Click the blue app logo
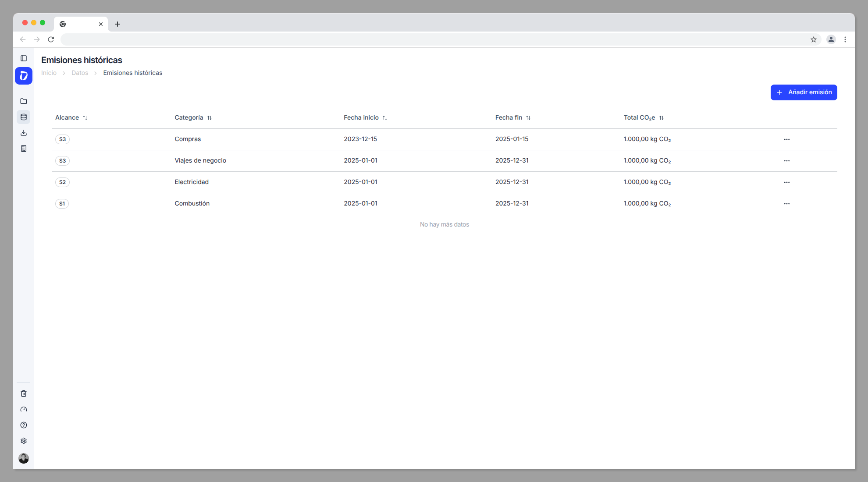The width and height of the screenshot is (868, 482). [24, 76]
